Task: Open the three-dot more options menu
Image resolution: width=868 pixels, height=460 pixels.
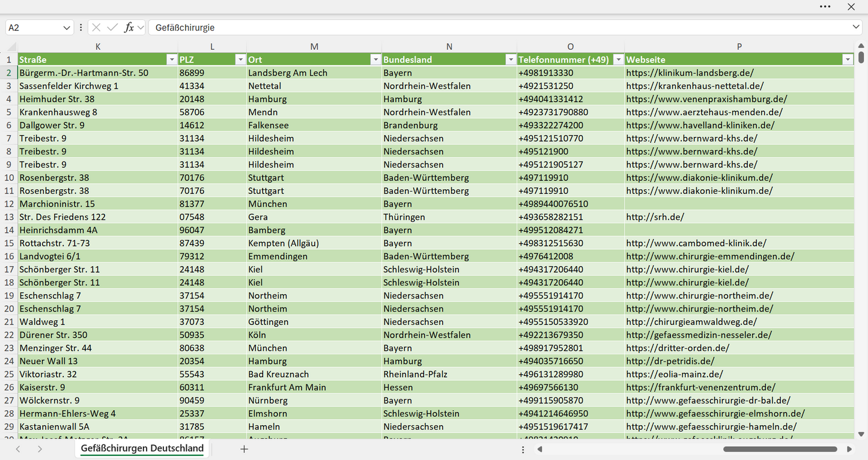Action: 825,7
